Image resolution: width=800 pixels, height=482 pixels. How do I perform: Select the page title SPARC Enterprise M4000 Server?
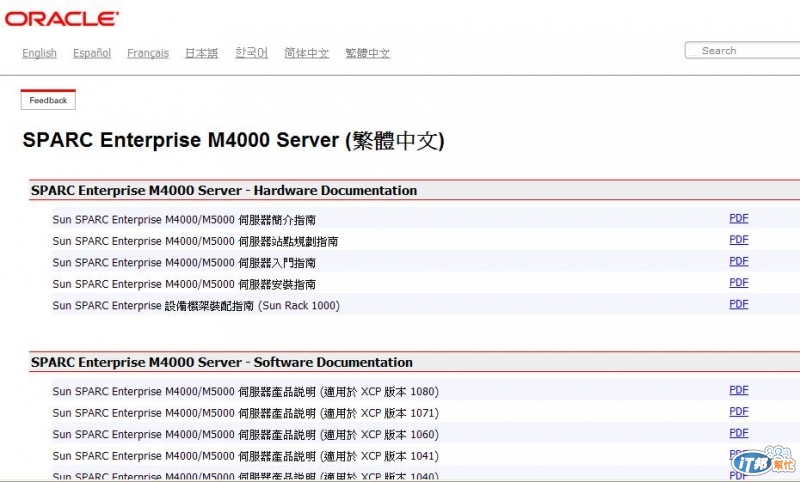tap(233, 140)
